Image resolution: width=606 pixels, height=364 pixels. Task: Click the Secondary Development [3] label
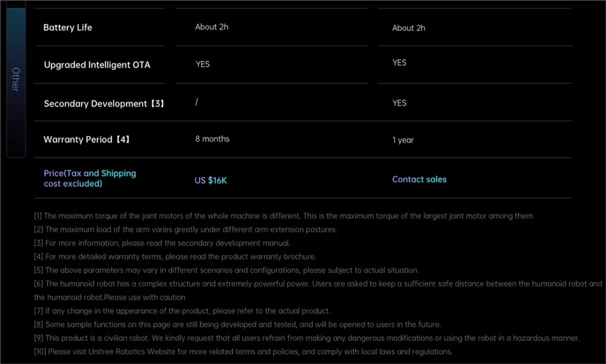tap(104, 104)
